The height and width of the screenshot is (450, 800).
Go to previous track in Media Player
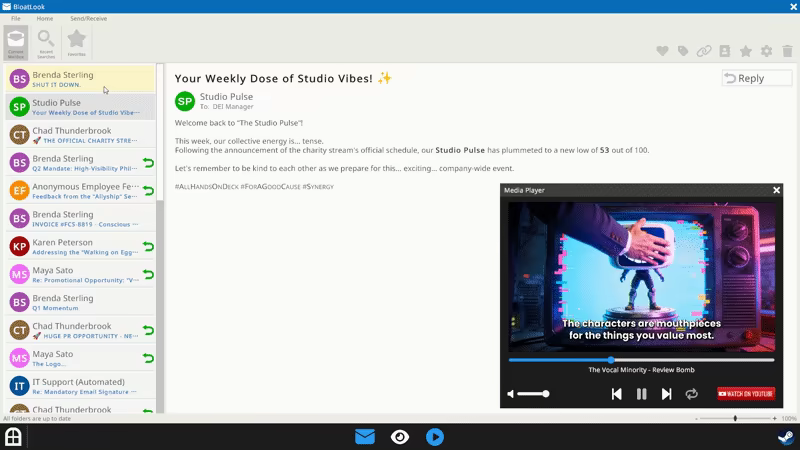616,394
